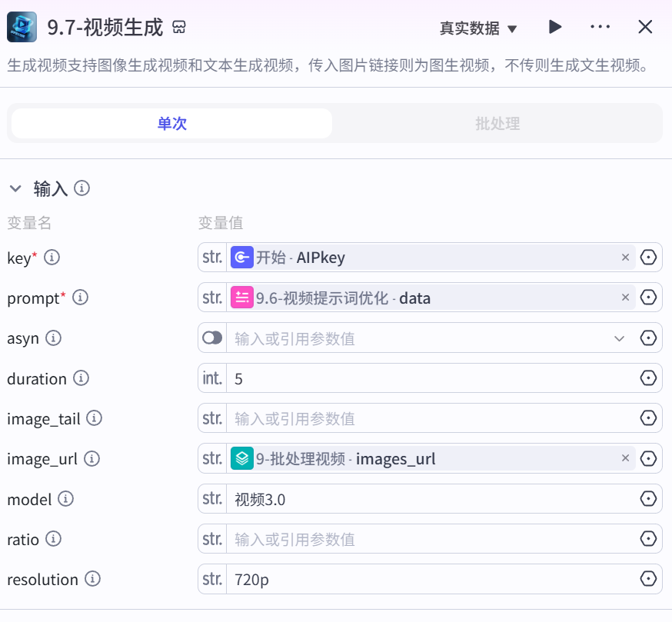Close the 9.7-视频生成 panel
Screen dimensions: 672x622
[x=645, y=27]
